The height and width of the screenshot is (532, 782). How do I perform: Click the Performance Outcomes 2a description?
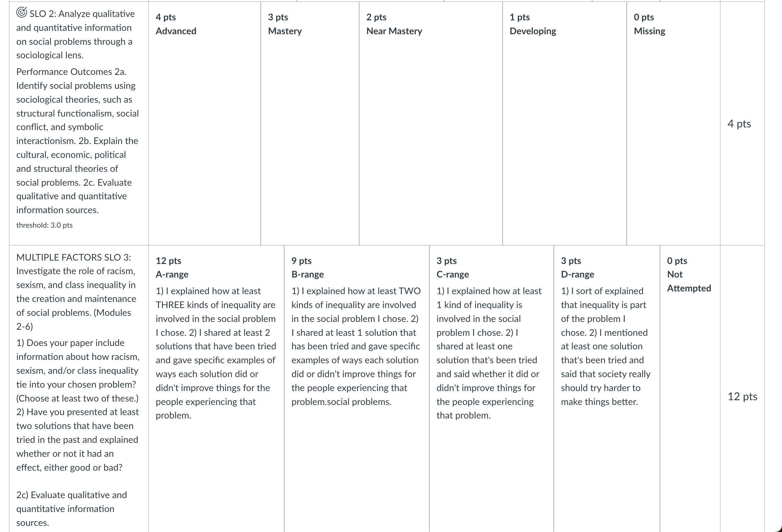[x=78, y=141]
